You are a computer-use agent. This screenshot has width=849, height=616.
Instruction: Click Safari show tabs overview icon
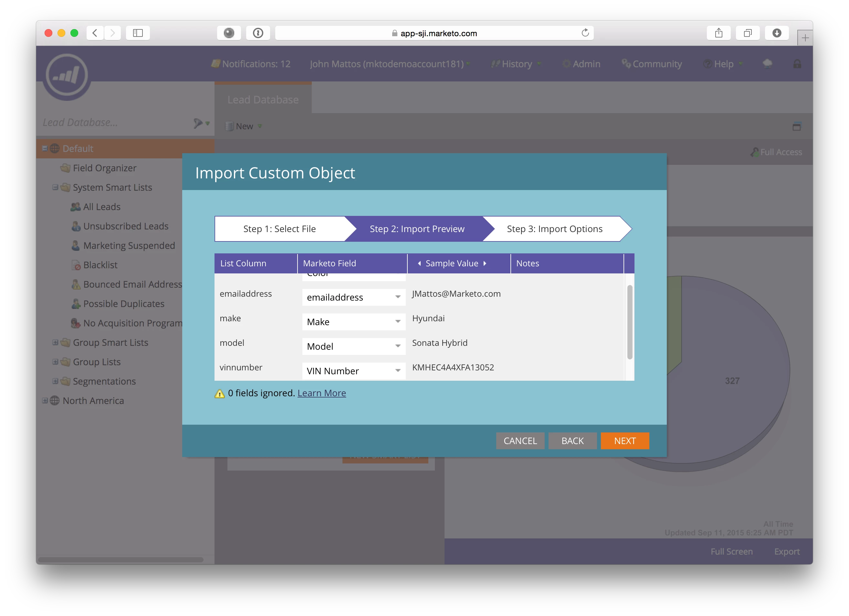coord(748,33)
